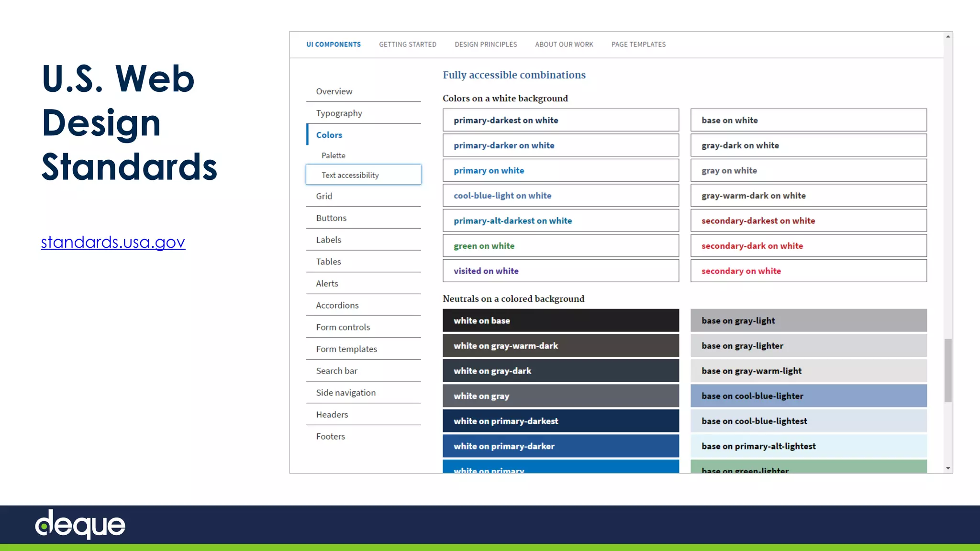This screenshot has width=980, height=551.
Task: Open the Page Templates tab
Action: pyautogui.click(x=638, y=44)
